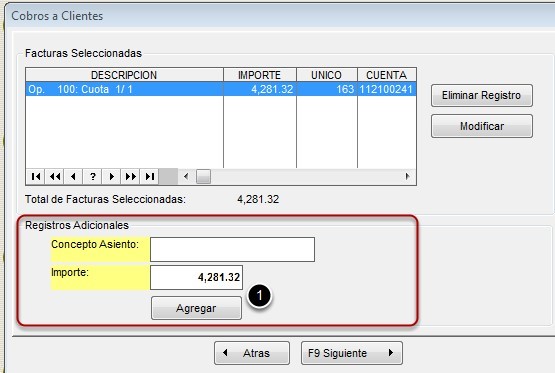
Task: Click the Concepto Asiento label
Action: (x=95, y=245)
